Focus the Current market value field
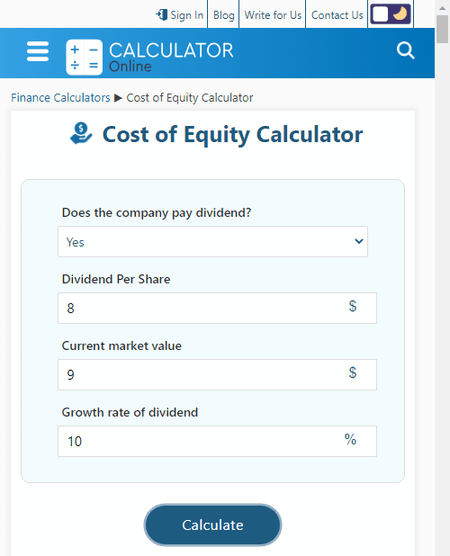 [217, 374]
